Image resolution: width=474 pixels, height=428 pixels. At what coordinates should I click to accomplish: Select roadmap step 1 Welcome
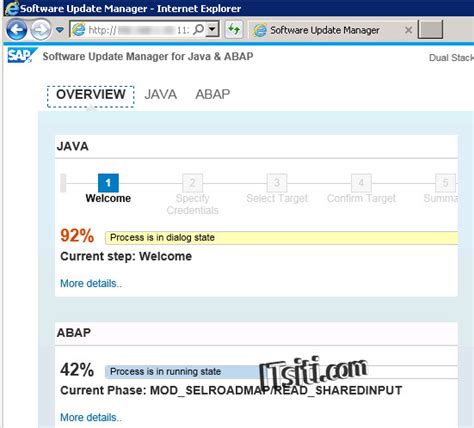tap(108, 189)
